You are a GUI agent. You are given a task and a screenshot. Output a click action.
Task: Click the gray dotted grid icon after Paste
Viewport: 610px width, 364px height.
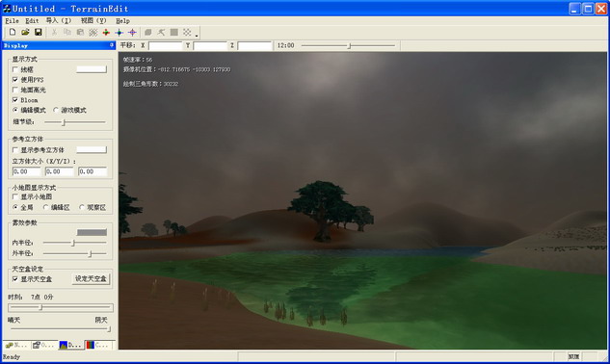(x=93, y=33)
